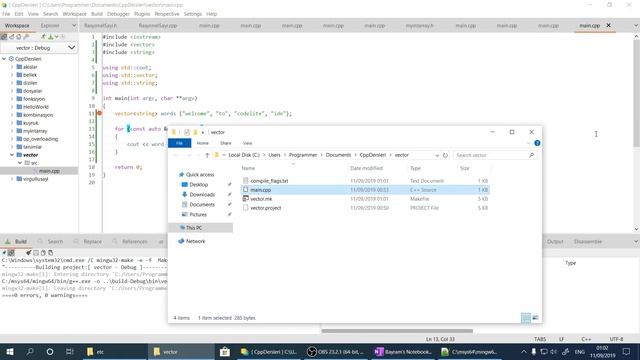Sort by the Type column header
The width and height of the screenshot is (640, 360).
[416, 168]
